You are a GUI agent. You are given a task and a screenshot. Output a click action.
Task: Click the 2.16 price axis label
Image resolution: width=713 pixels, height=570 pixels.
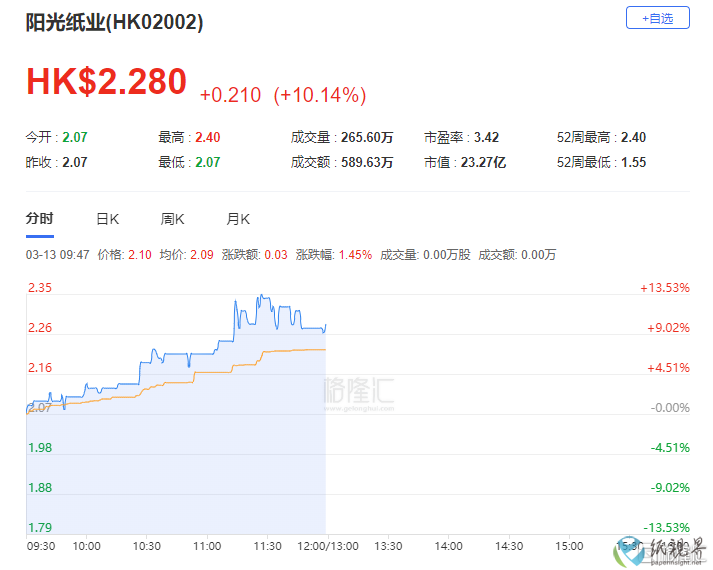40,368
